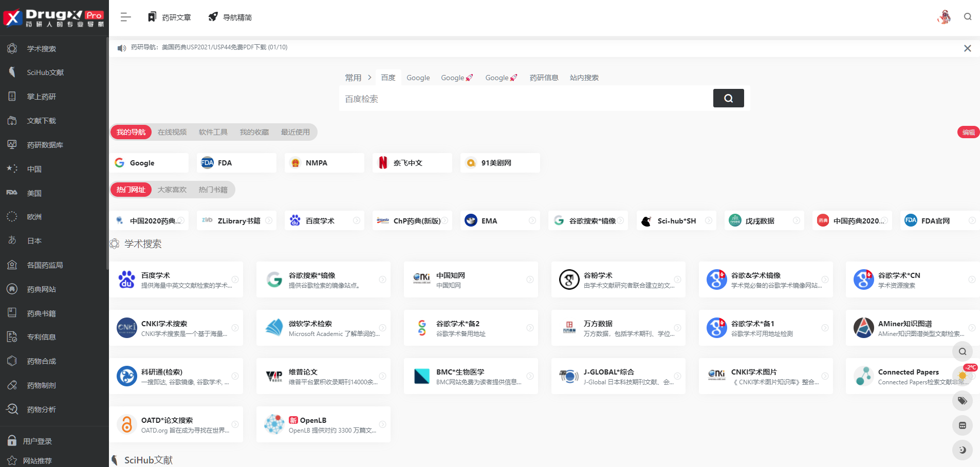Open ZLibrary书籍 in hot sites
This screenshot has width=980, height=467.
point(236,220)
